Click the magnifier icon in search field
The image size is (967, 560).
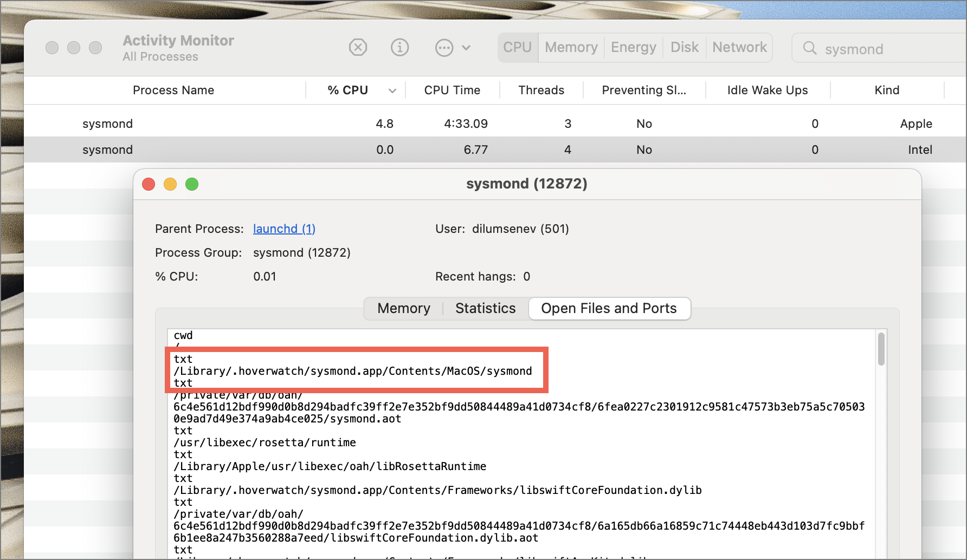(810, 48)
